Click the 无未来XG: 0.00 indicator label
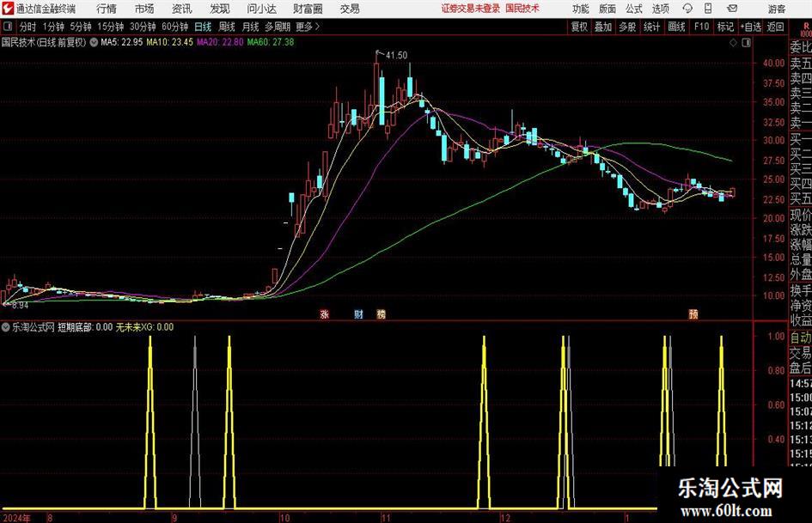 point(144,326)
